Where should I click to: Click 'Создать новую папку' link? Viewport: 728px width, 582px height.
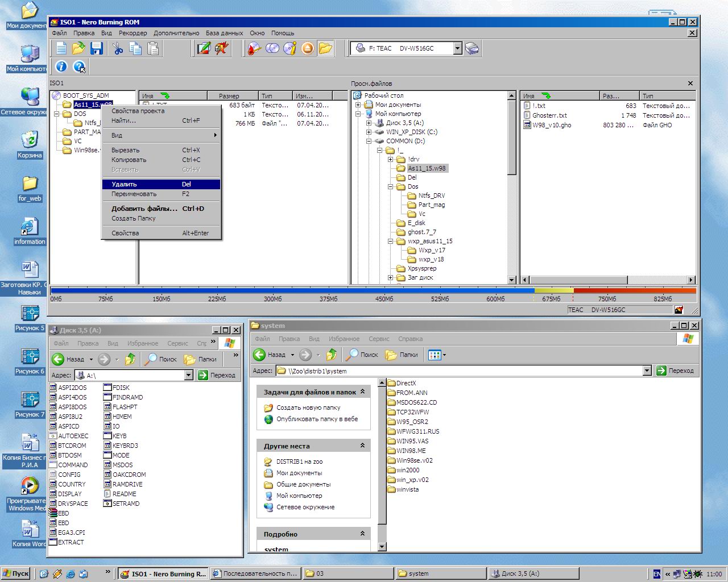(308, 408)
